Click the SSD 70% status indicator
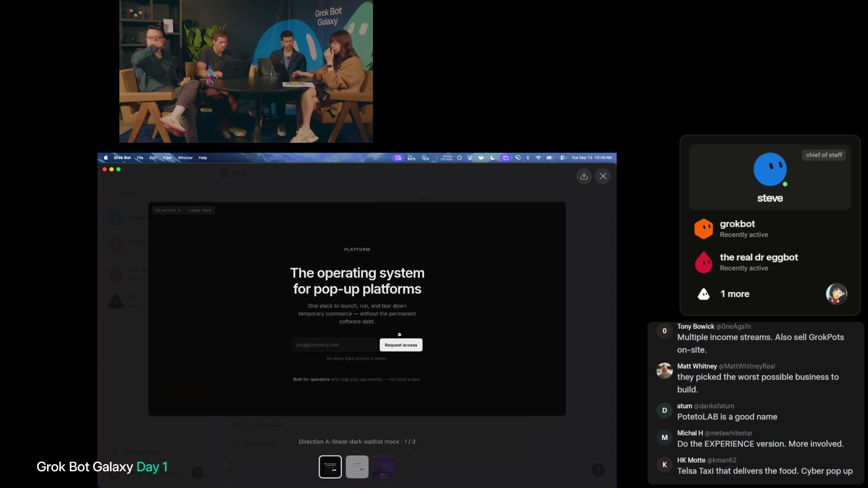 425,158
